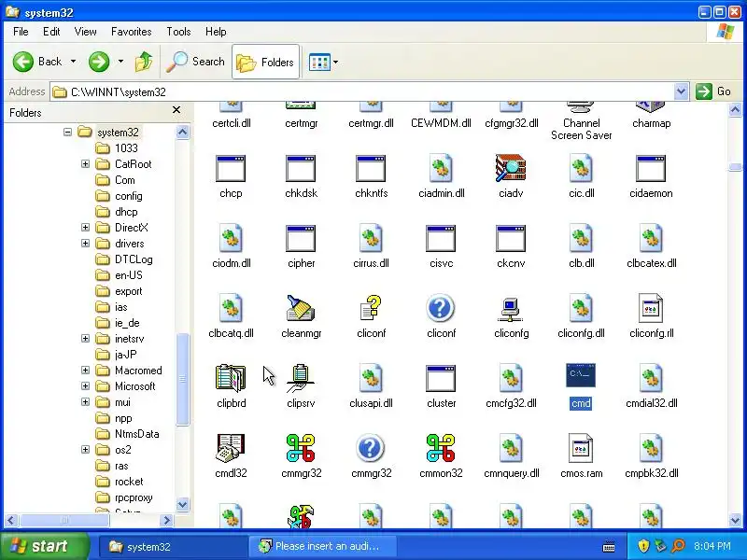Select the cmnquery.dll file icon
Viewport: 747px width, 560px height.
tap(511, 448)
